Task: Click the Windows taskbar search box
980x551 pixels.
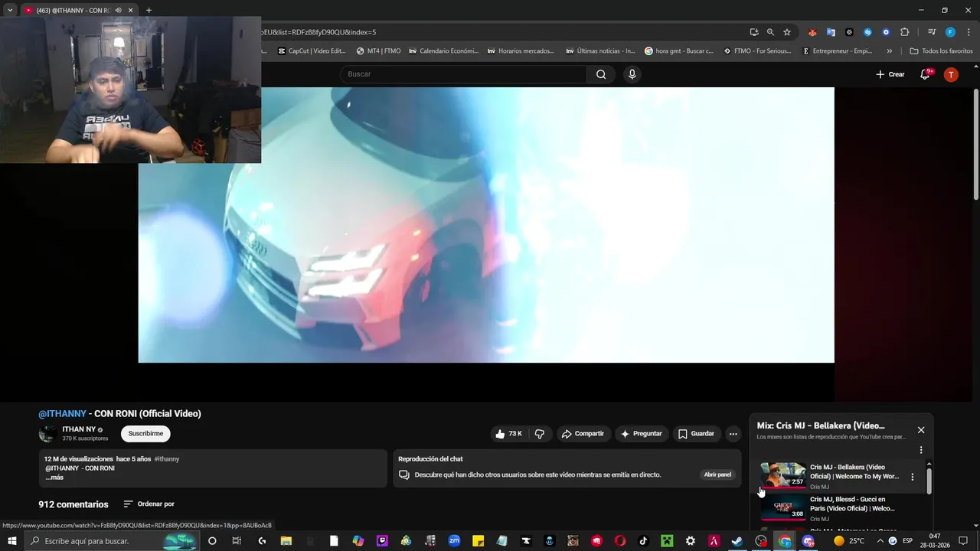Action: pos(113,541)
